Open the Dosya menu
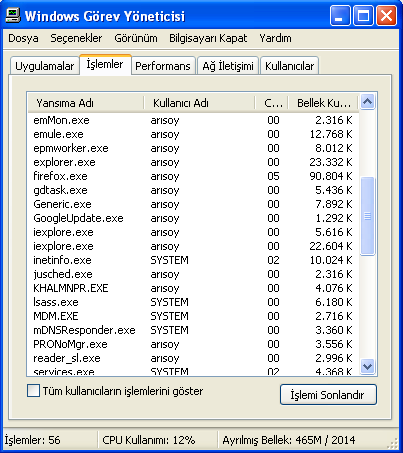This screenshot has height=453, width=403. [x=23, y=38]
